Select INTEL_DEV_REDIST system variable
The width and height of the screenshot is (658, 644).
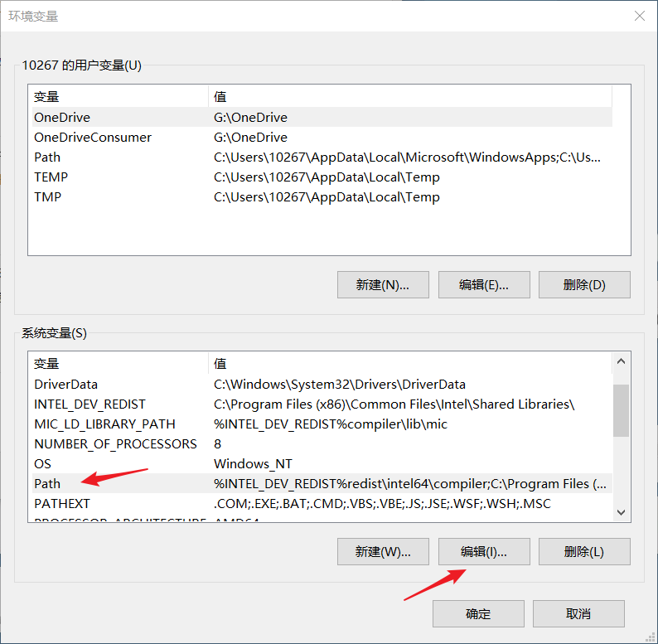[x=90, y=404]
